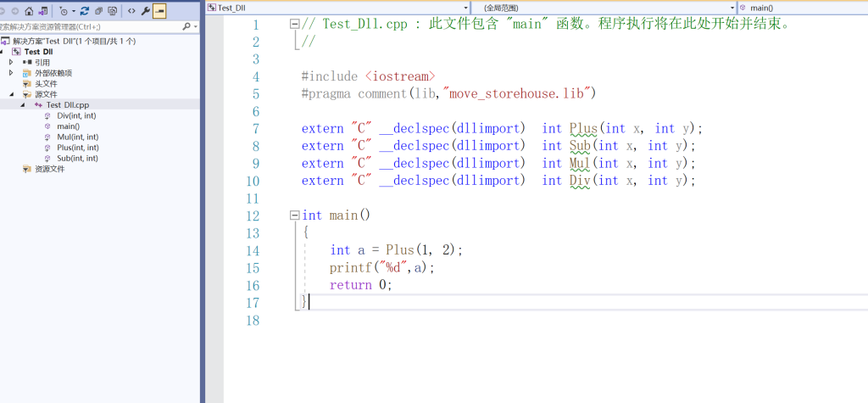Click the Sync/Refresh arrows toolbar icon

pyautogui.click(x=85, y=11)
